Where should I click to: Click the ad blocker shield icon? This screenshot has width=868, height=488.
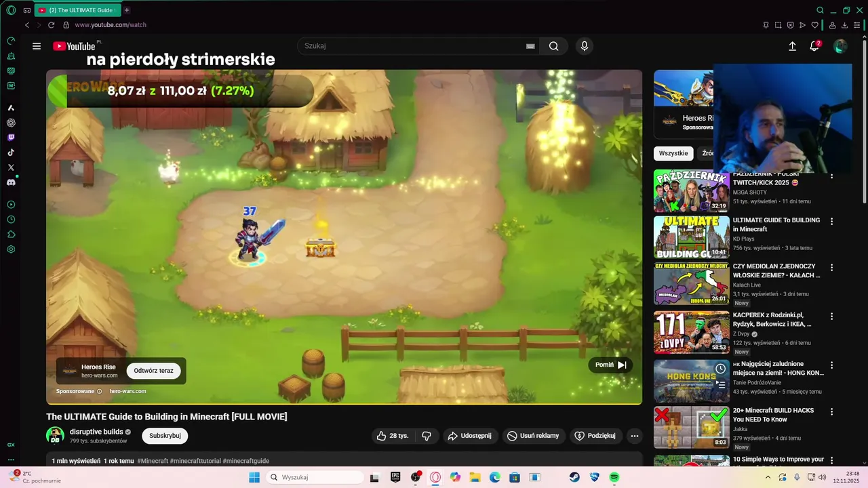coord(790,25)
